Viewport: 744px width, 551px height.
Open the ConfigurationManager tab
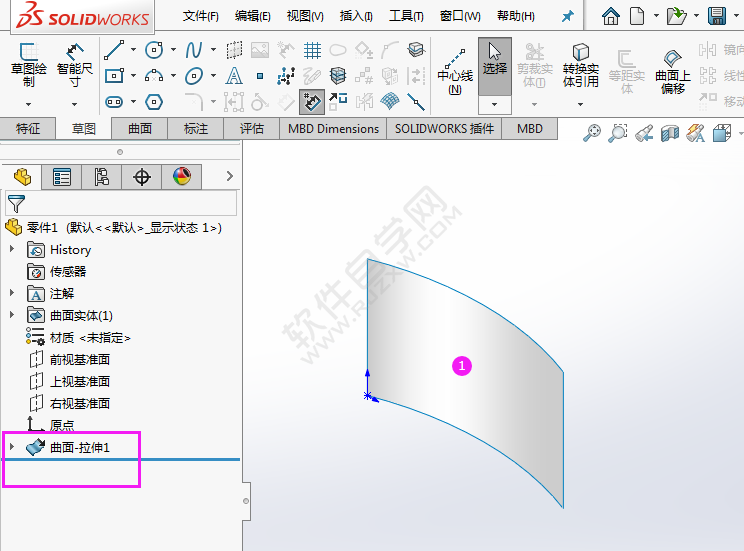click(102, 177)
